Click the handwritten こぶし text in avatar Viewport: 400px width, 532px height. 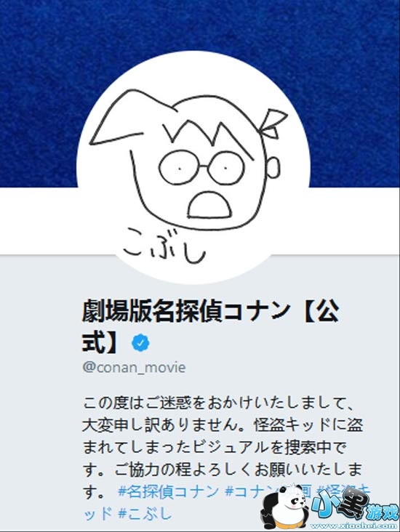(x=164, y=246)
